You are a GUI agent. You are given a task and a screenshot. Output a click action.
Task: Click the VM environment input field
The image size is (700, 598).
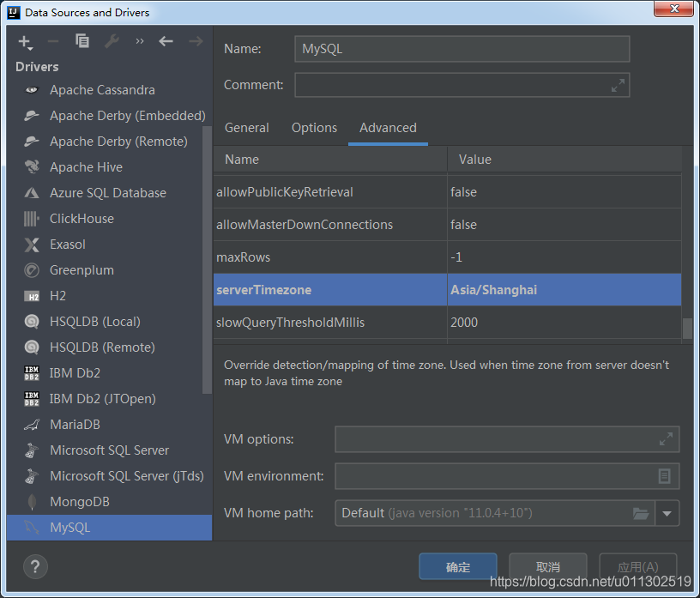pos(507,476)
